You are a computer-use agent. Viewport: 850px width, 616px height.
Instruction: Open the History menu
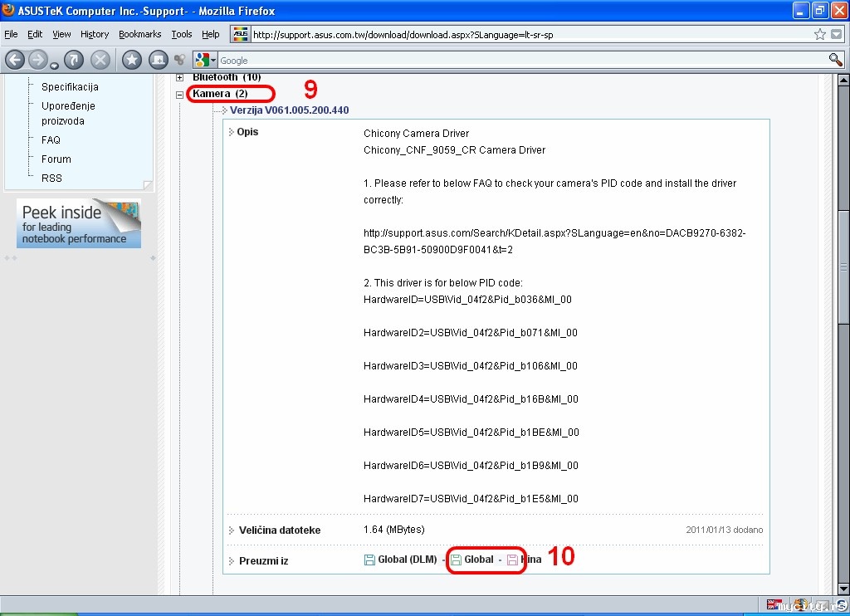coord(95,34)
